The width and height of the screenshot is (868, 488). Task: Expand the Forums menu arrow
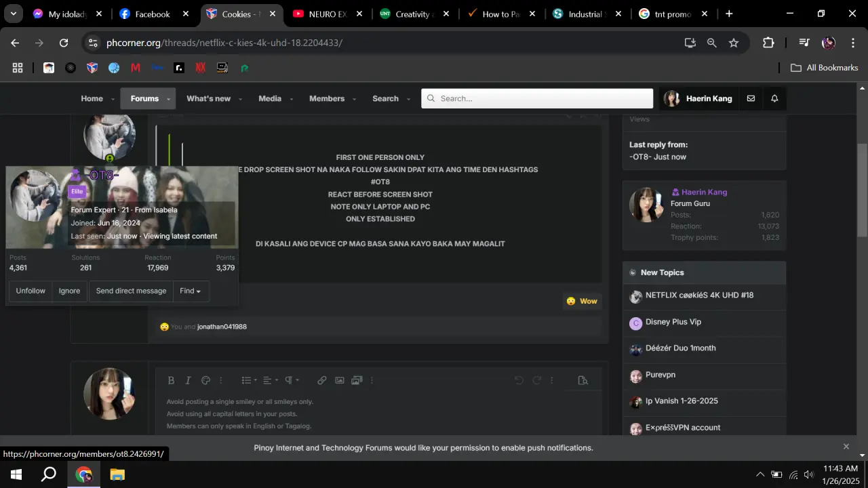(169, 99)
